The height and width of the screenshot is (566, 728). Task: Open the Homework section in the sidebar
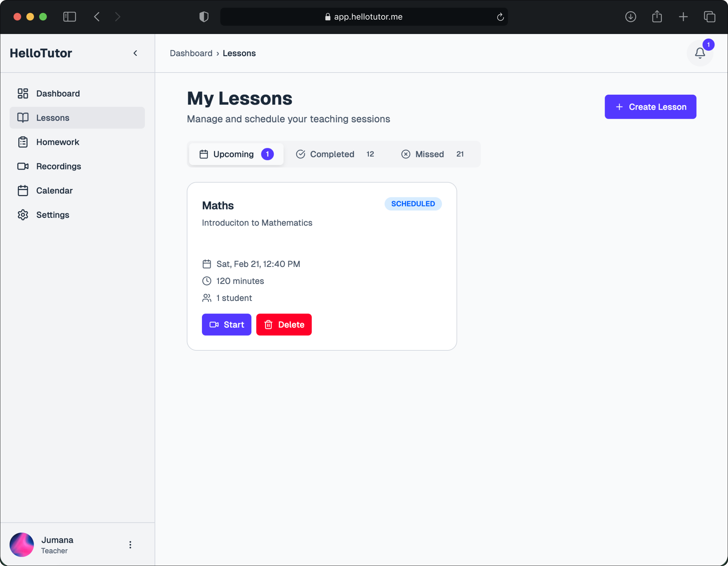(x=57, y=142)
